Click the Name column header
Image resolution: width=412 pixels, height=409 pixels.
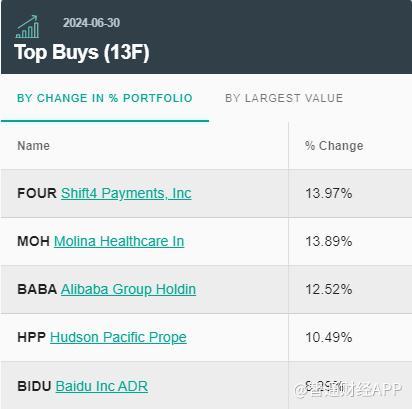[x=33, y=146]
